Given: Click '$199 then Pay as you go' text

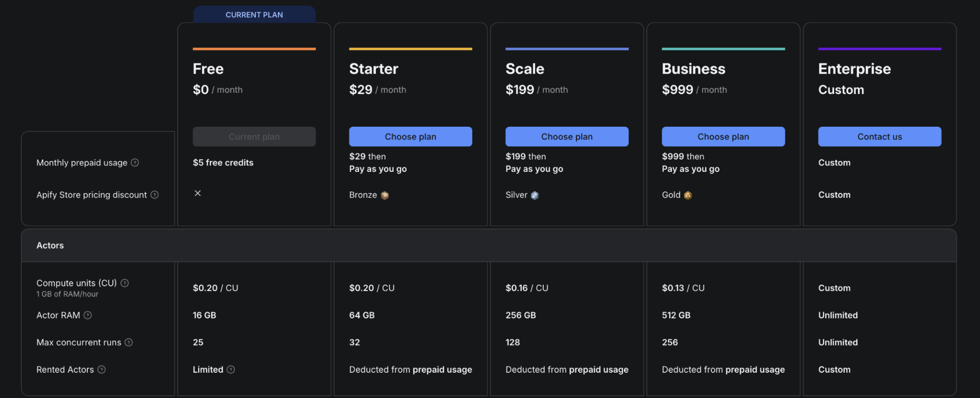Looking at the screenshot, I should tap(534, 163).
